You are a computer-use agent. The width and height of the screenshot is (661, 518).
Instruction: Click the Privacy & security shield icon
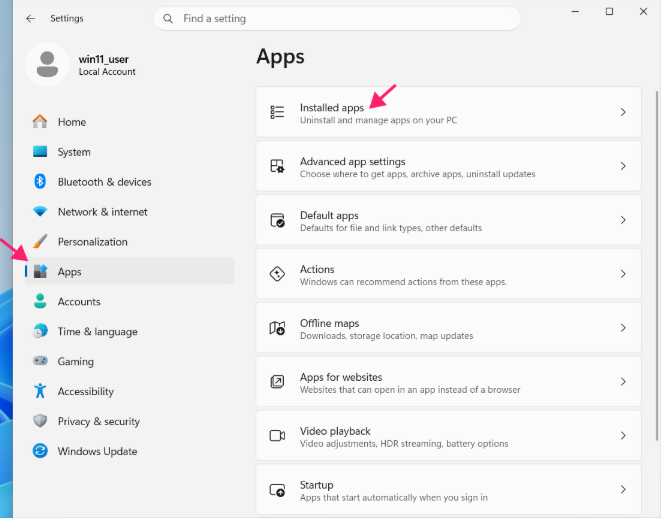pyautogui.click(x=40, y=421)
